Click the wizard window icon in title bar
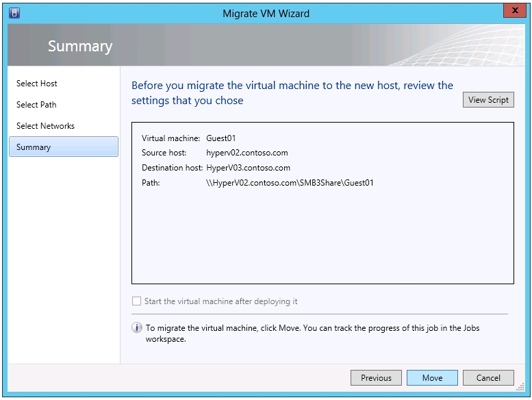 pyautogui.click(x=14, y=12)
